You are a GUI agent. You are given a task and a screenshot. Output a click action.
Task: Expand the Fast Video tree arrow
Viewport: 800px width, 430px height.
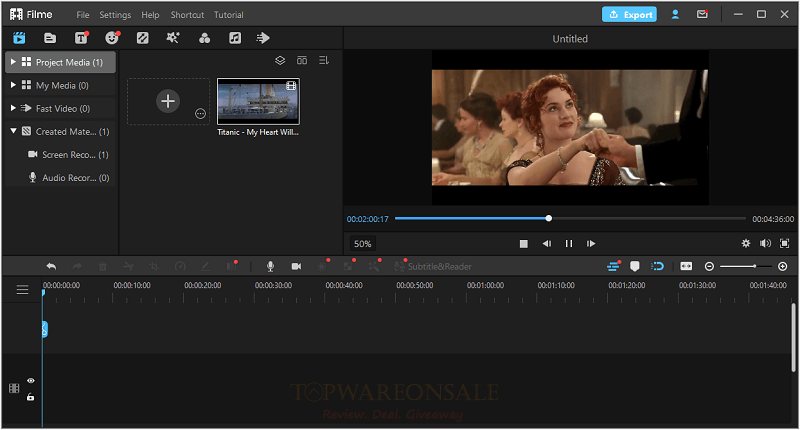(13, 108)
